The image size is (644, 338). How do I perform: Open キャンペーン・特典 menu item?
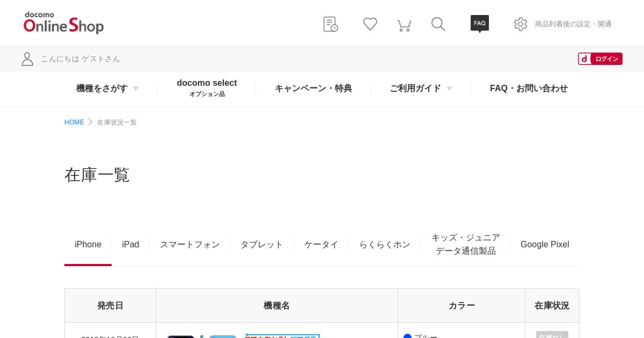tap(313, 89)
